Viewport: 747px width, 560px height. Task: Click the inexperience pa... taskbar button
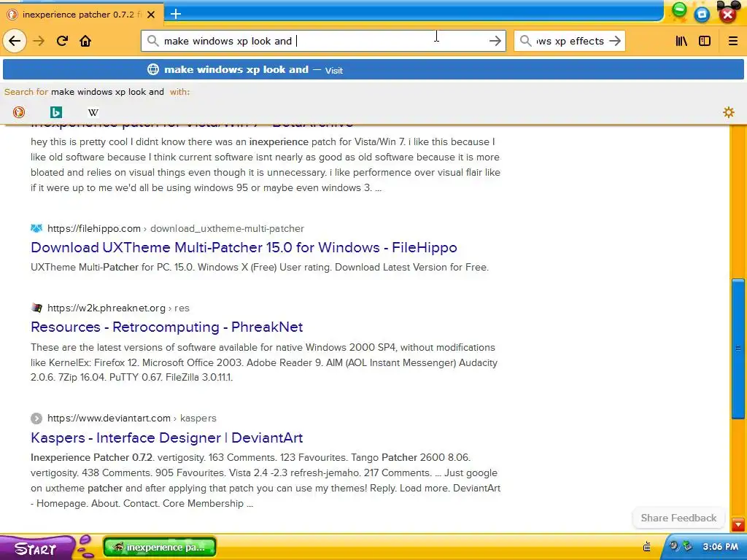(160, 547)
